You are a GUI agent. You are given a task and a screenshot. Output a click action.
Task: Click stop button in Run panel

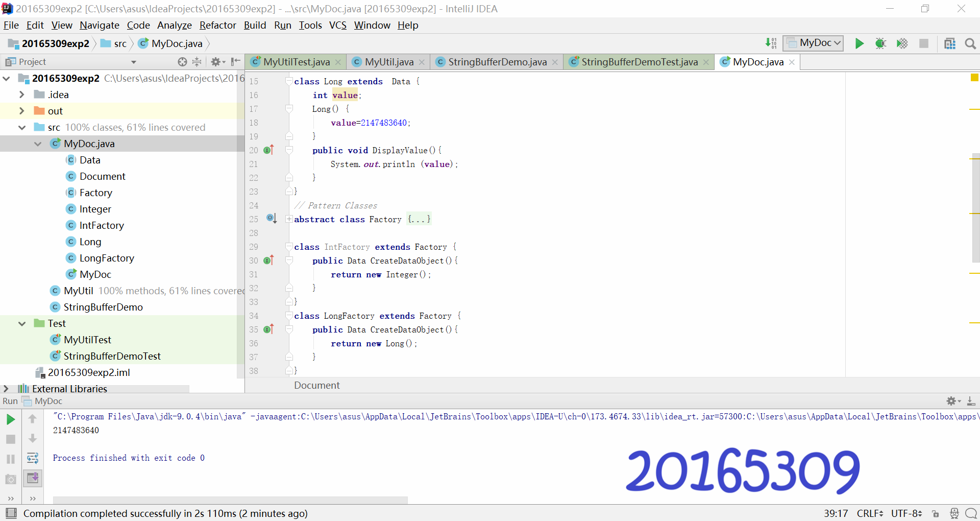[10, 439]
